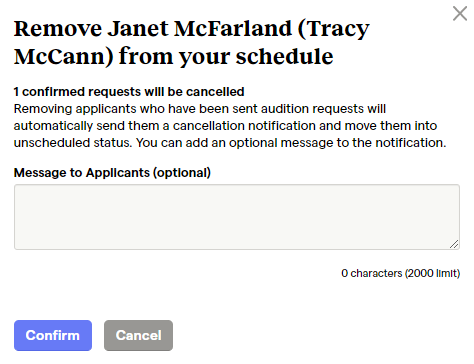The image size is (474, 364).
Task: Click the name 'Janet McFarland' in the heading
Action: [x=199, y=29]
